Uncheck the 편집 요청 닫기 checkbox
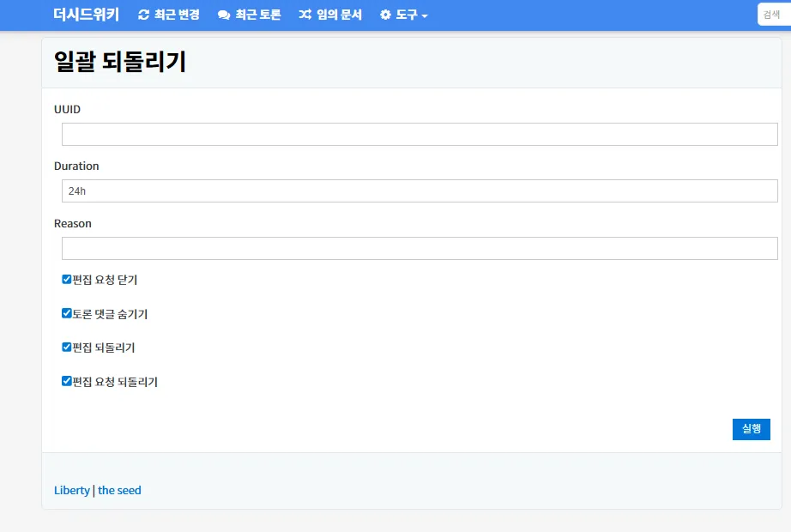 pyautogui.click(x=66, y=278)
